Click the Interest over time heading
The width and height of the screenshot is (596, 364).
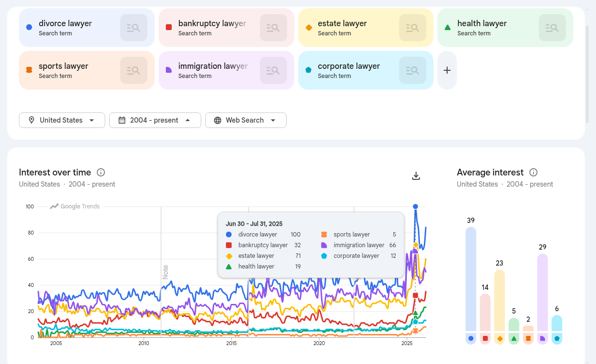pos(55,172)
